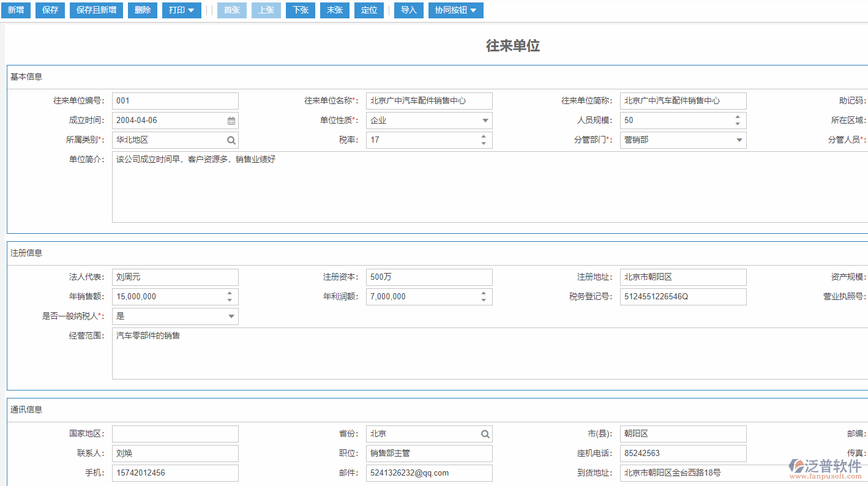Click the 保存且新增 button

pyautogui.click(x=96, y=10)
